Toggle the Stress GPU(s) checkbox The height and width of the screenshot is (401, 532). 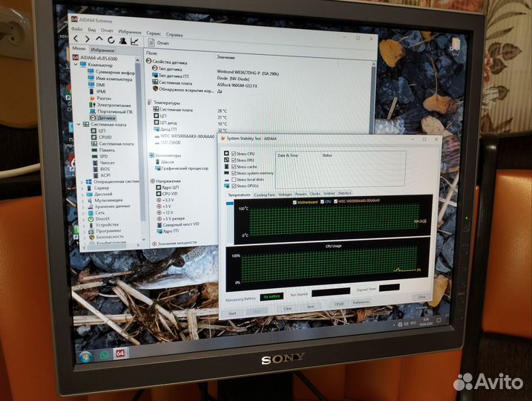click(234, 186)
